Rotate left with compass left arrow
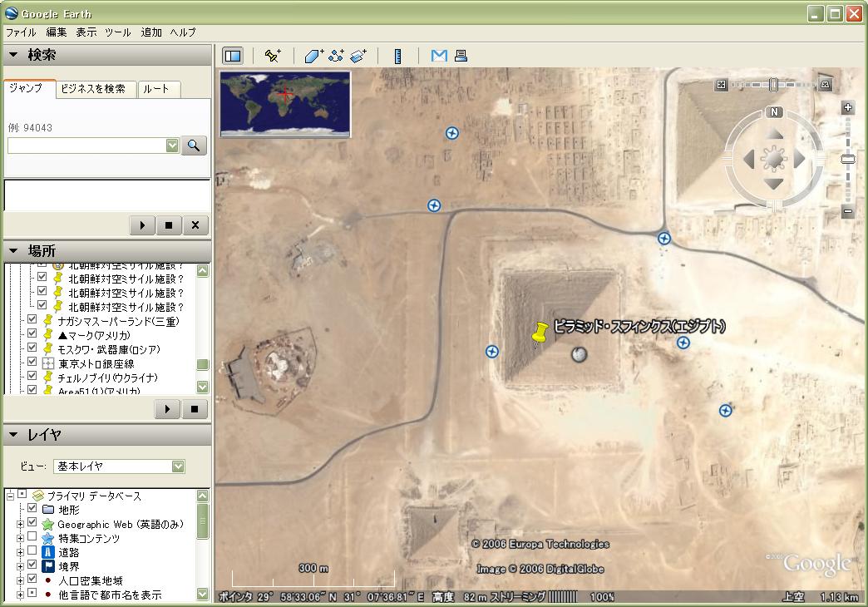The height and width of the screenshot is (607, 868). pyautogui.click(x=749, y=159)
